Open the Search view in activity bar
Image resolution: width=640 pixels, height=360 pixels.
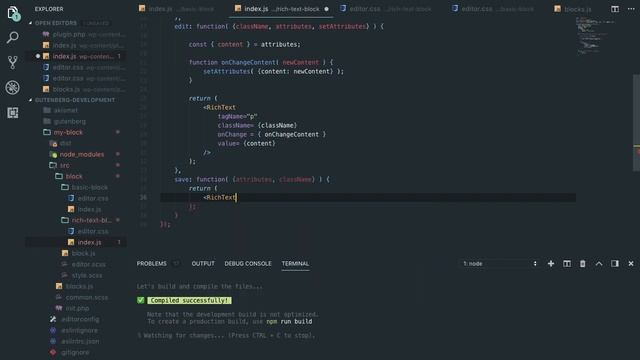13,38
